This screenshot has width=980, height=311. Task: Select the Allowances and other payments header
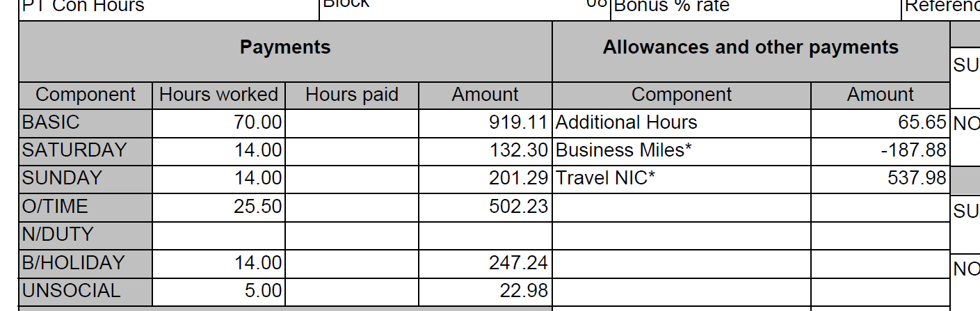[750, 48]
